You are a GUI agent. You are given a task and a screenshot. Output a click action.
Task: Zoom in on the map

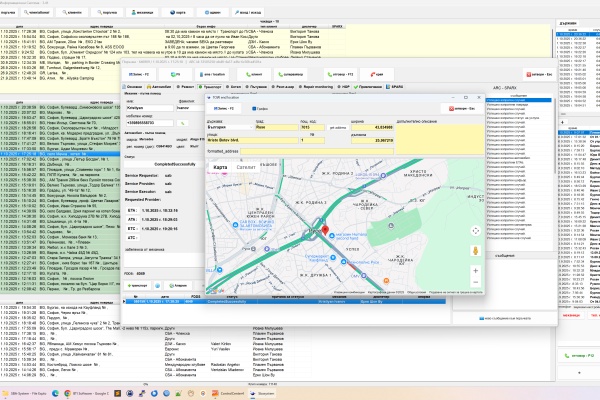[474, 270]
